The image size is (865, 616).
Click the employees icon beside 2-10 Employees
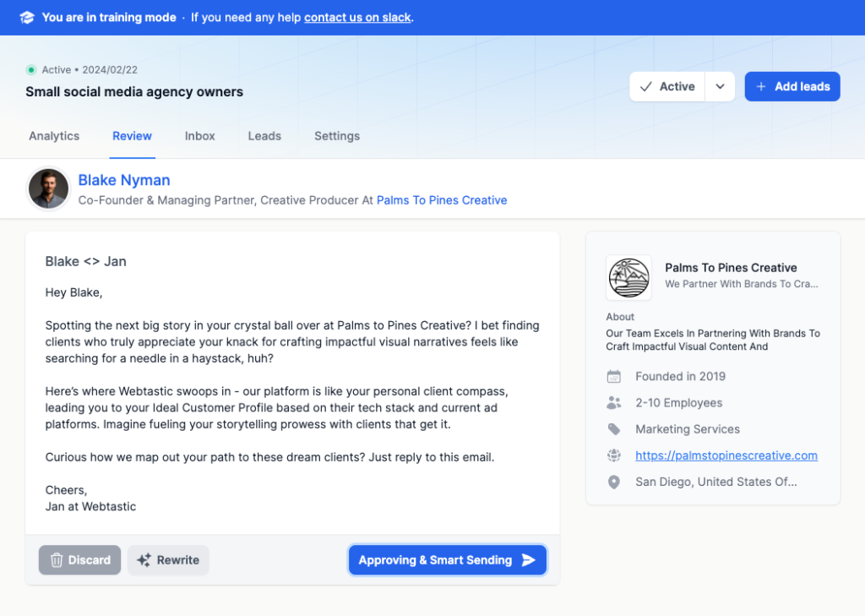coord(615,402)
